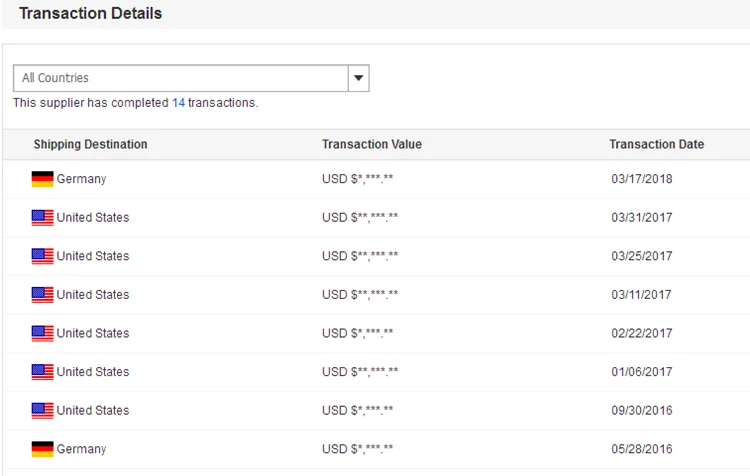
Task: Select the 03/17/2018 transaction date
Action: [641, 179]
